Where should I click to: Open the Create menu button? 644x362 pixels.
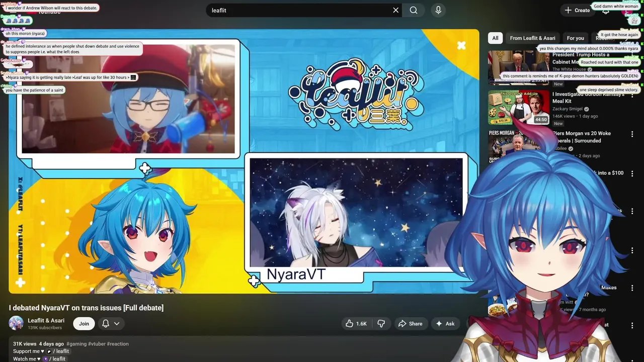[x=577, y=10]
